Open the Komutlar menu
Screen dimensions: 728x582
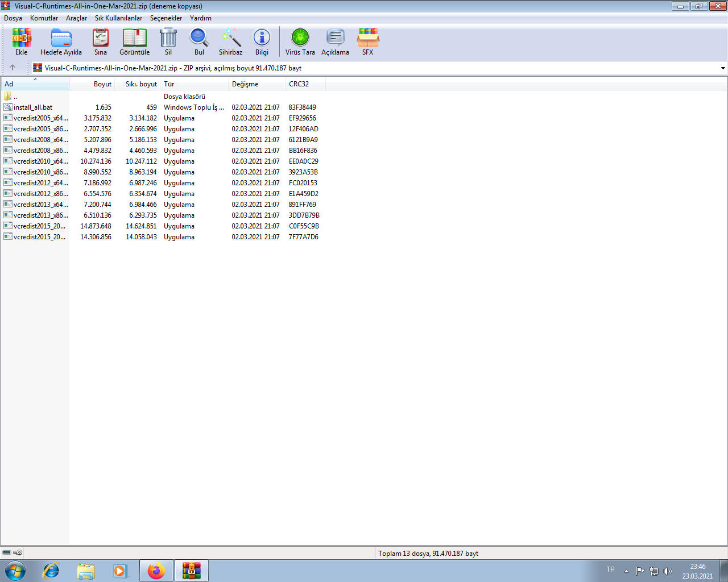tap(44, 18)
